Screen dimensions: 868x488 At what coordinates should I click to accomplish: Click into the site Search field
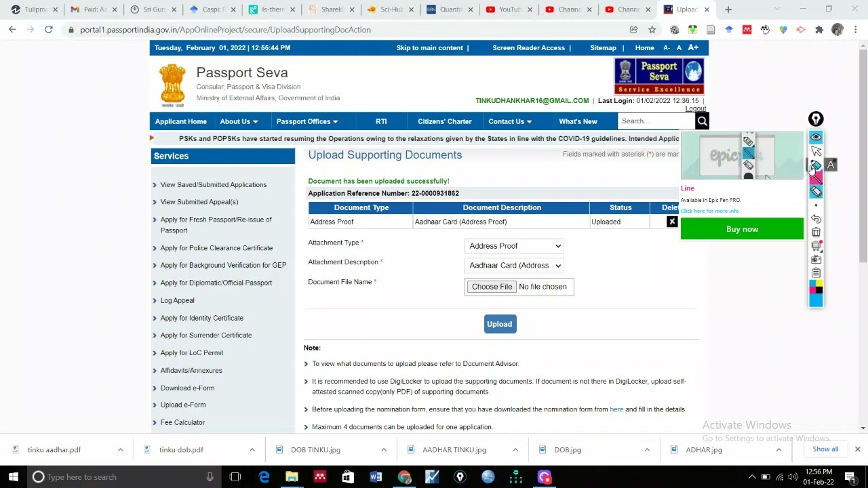pyautogui.click(x=656, y=121)
